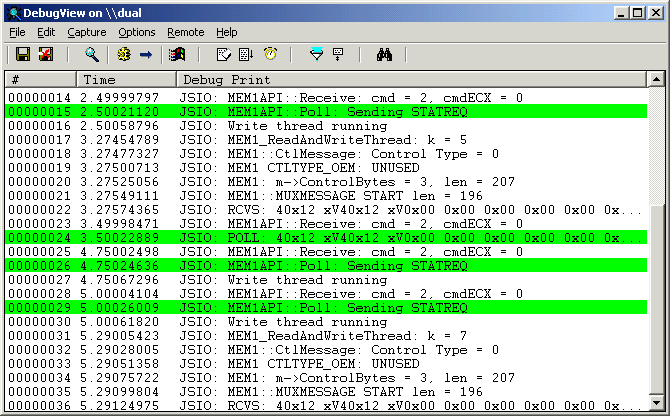Image resolution: width=670 pixels, height=416 pixels.
Task: Select row 00000017 ReadAndWriteThread k = 5
Action: (326, 140)
